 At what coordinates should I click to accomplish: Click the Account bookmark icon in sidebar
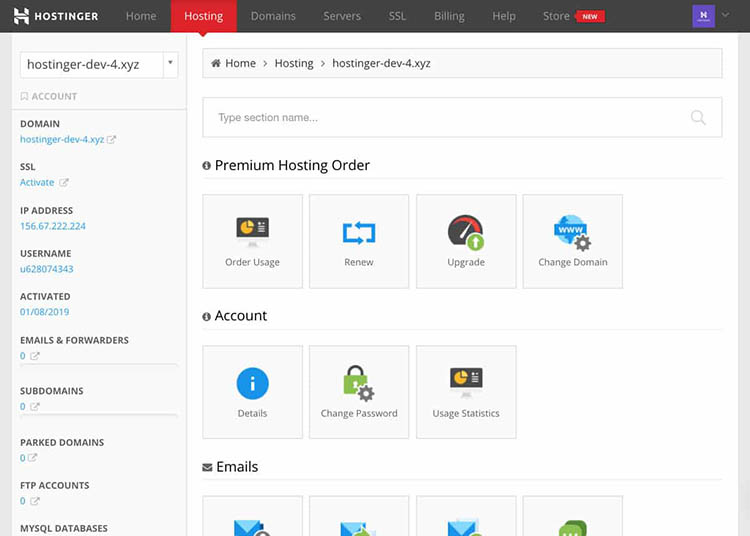24,96
